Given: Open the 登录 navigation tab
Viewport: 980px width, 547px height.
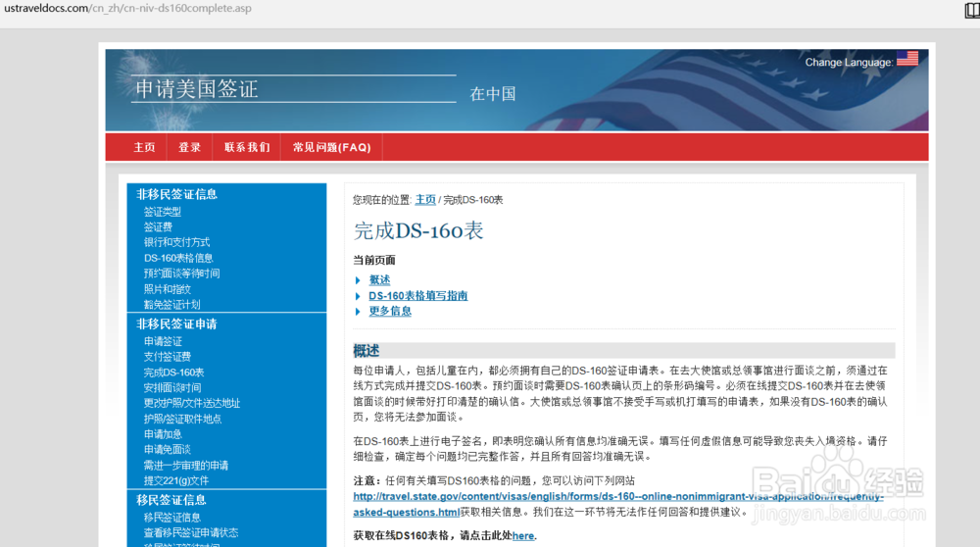Looking at the screenshot, I should click(x=189, y=148).
